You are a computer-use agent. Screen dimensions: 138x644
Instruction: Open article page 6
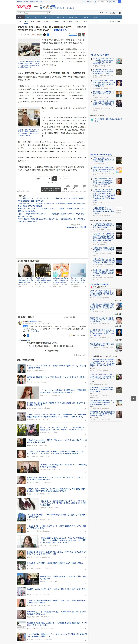click(60, 178)
